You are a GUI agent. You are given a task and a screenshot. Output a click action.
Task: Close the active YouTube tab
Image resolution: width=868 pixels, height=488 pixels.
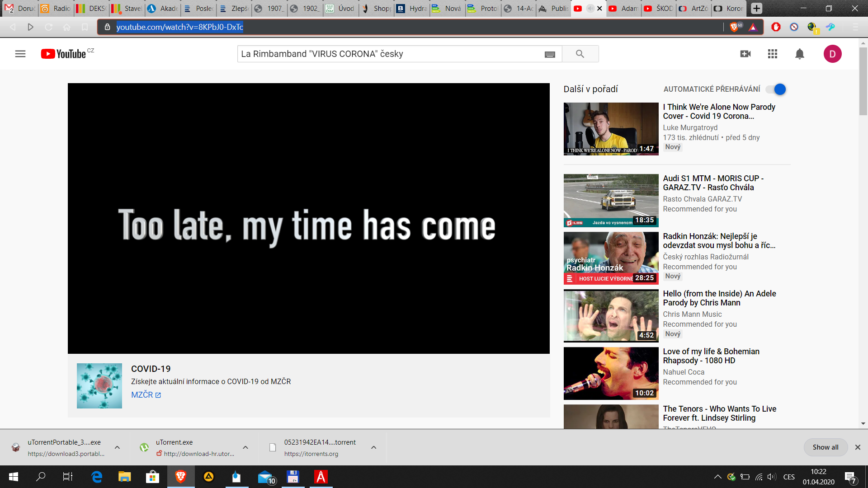599,8
